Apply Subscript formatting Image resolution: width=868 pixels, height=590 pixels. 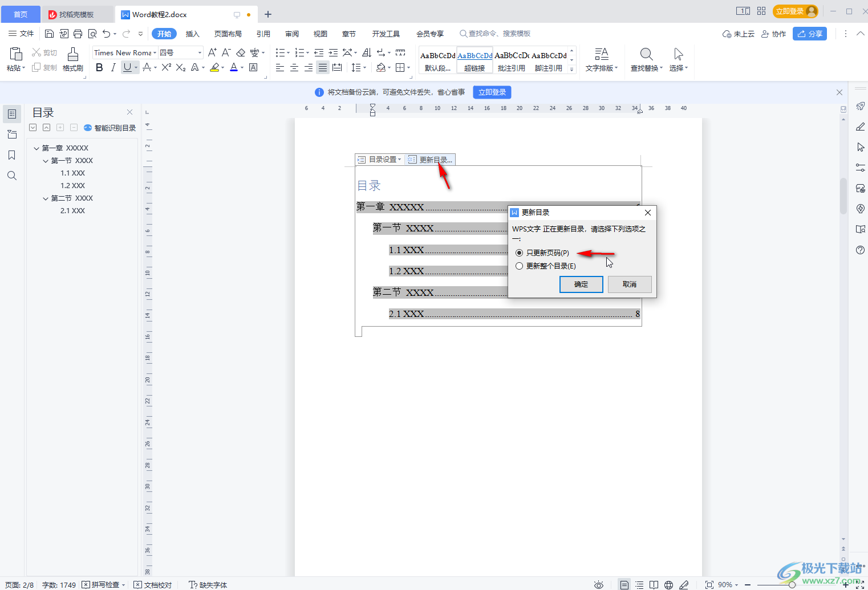[181, 67]
